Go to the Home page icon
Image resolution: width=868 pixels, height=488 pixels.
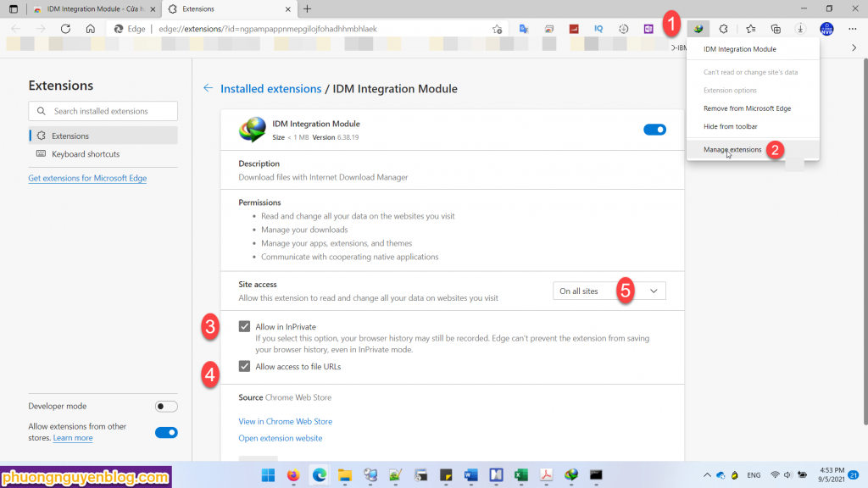click(90, 29)
